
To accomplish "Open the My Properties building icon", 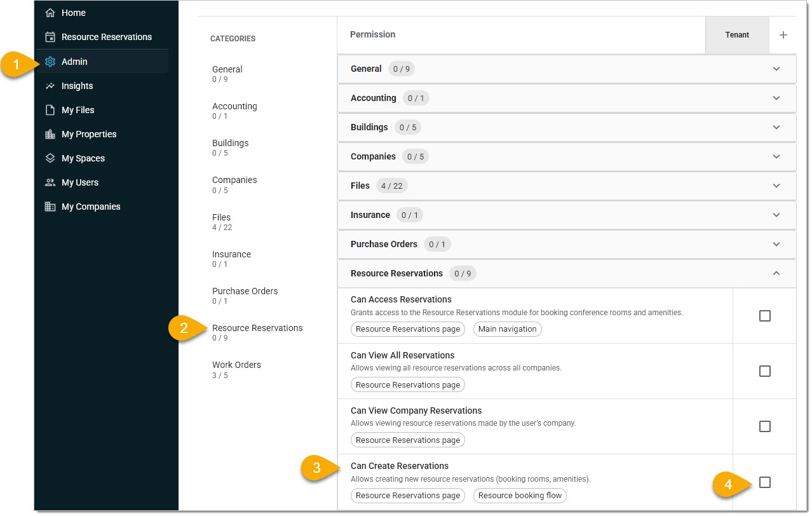I will (50, 134).
